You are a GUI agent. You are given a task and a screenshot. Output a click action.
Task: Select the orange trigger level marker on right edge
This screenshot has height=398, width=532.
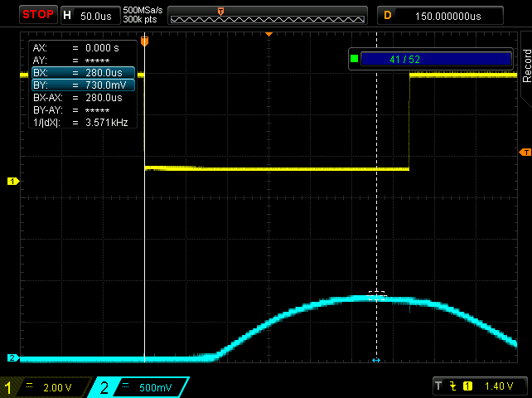525,153
